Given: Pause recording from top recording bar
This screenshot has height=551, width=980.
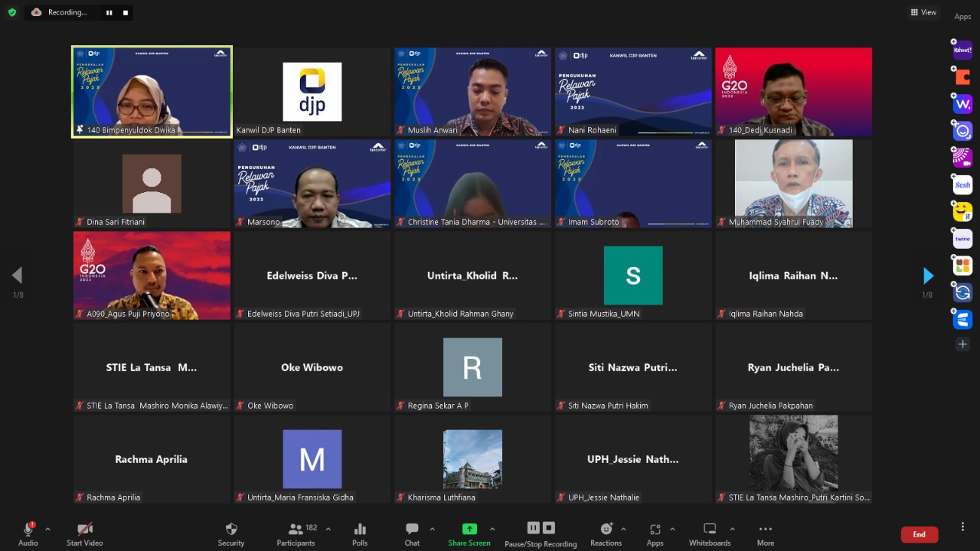Looking at the screenshot, I should point(109,12).
